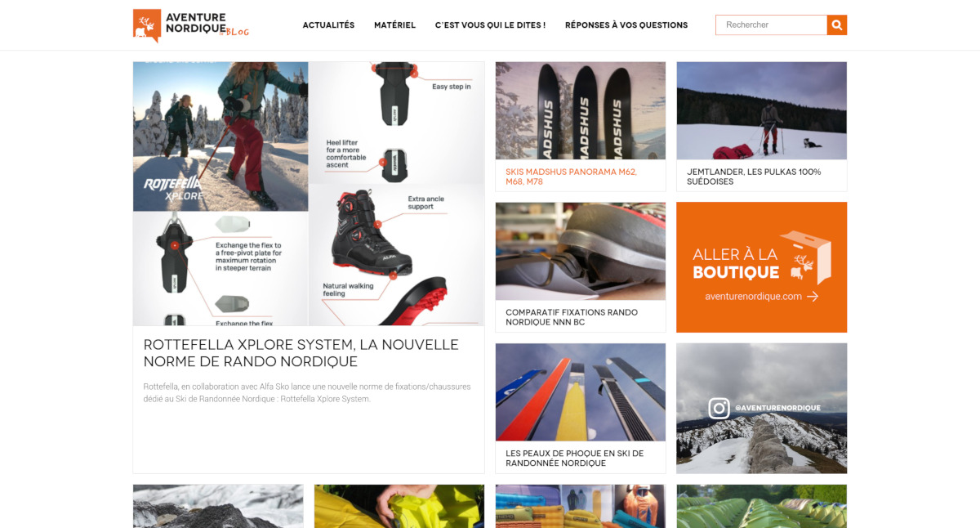Open Comparatif fixations rando nordique NNN BC
The height and width of the screenshot is (528, 980).
click(x=572, y=317)
